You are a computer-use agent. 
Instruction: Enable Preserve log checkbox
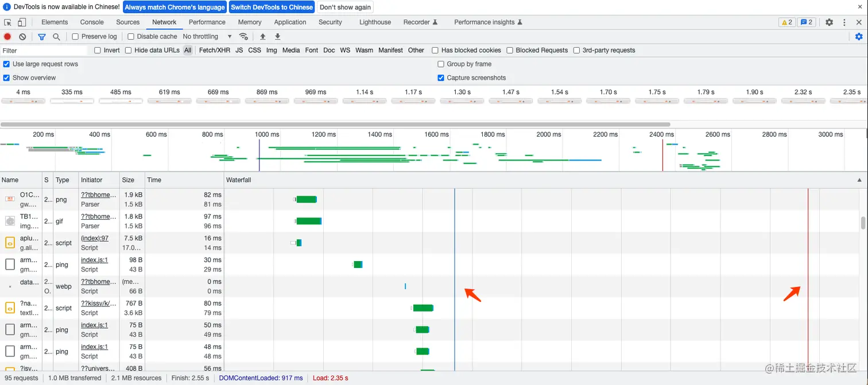[x=75, y=37]
